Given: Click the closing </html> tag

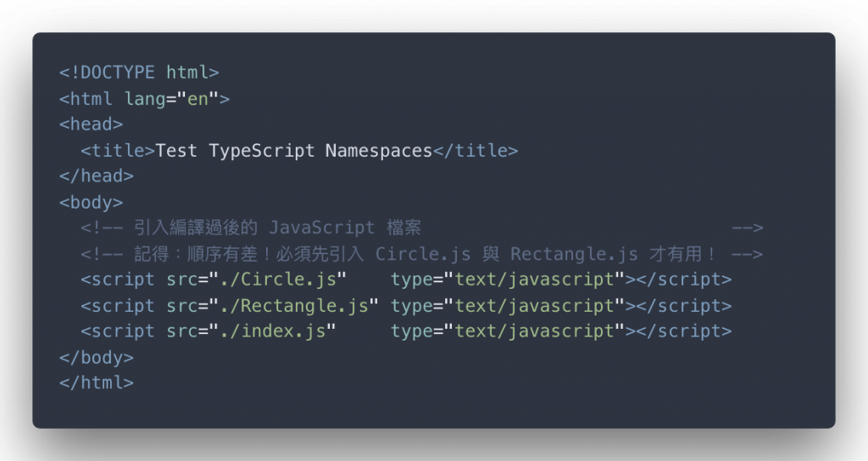Looking at the screenshot, I should point(97,383).
